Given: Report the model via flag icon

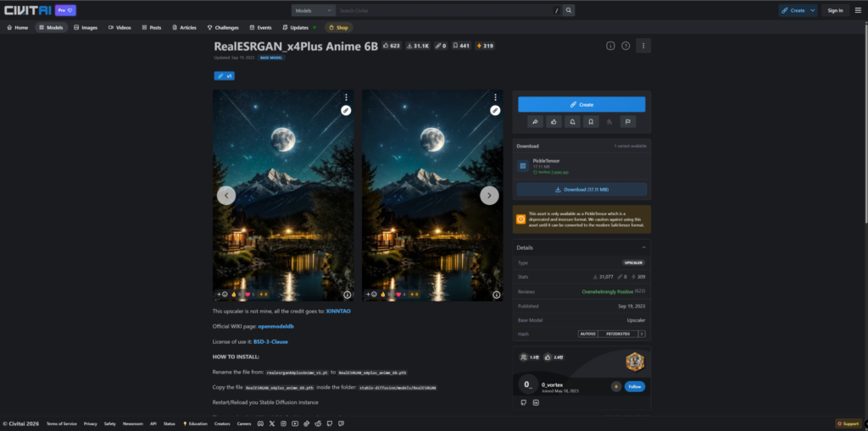Looking at the screenshot, I should pos(628,122).
